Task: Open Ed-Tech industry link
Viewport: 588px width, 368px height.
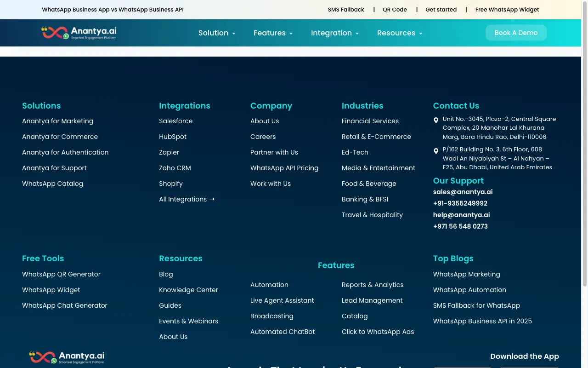Action: 355,152
